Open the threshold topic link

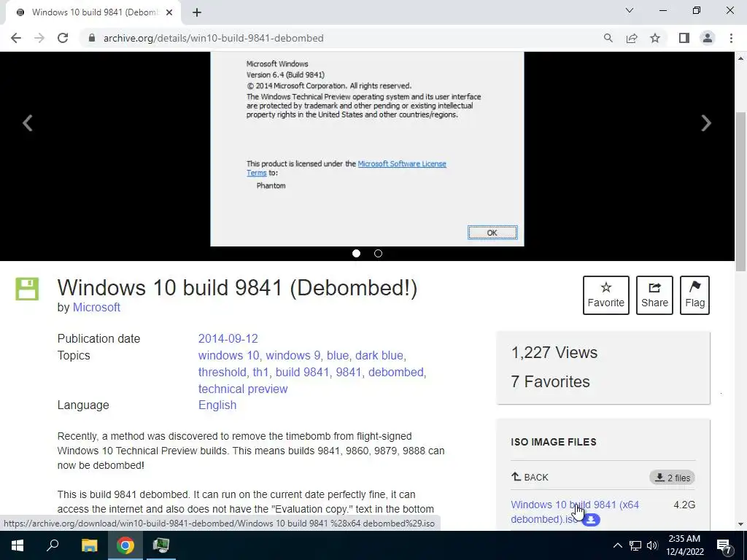click(222, 373)
